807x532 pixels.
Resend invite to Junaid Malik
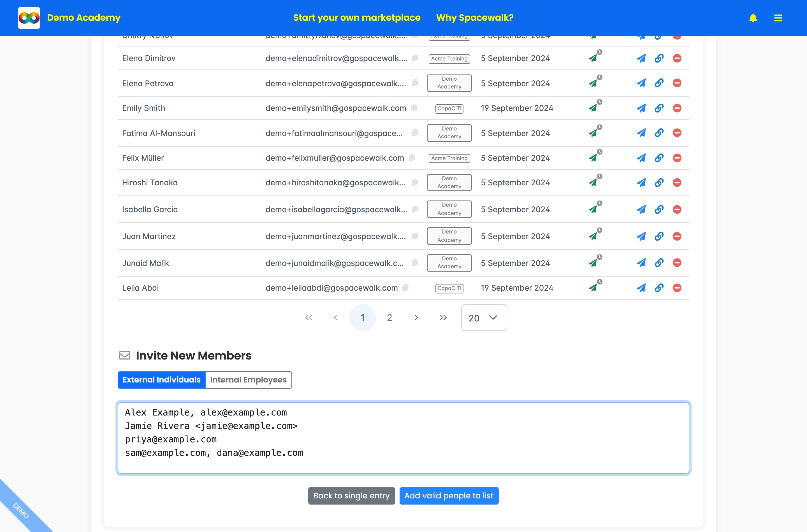[x=641, y=263]
